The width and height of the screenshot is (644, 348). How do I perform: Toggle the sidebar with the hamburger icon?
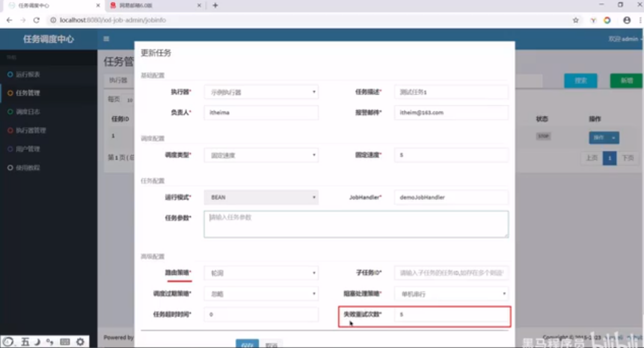(x=106, y=39)
